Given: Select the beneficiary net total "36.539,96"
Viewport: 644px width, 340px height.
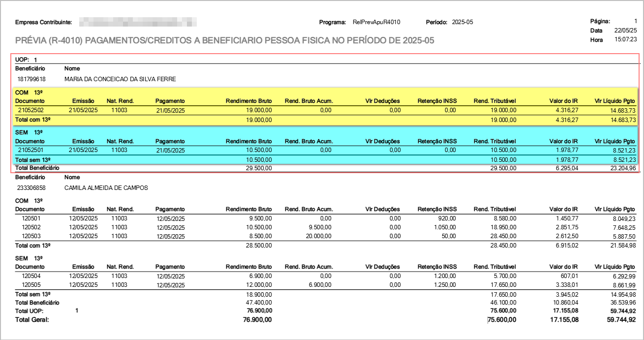Looking at the screenshot, I should tap(622, 303).
